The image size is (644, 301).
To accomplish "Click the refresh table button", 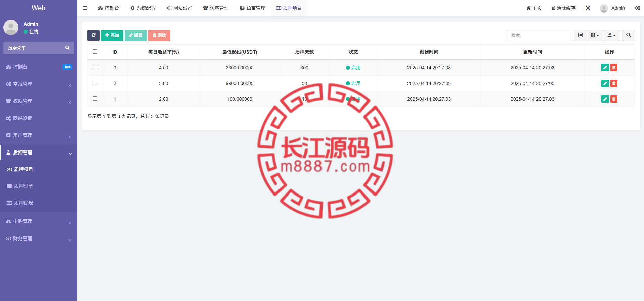I will click(93, 35).
